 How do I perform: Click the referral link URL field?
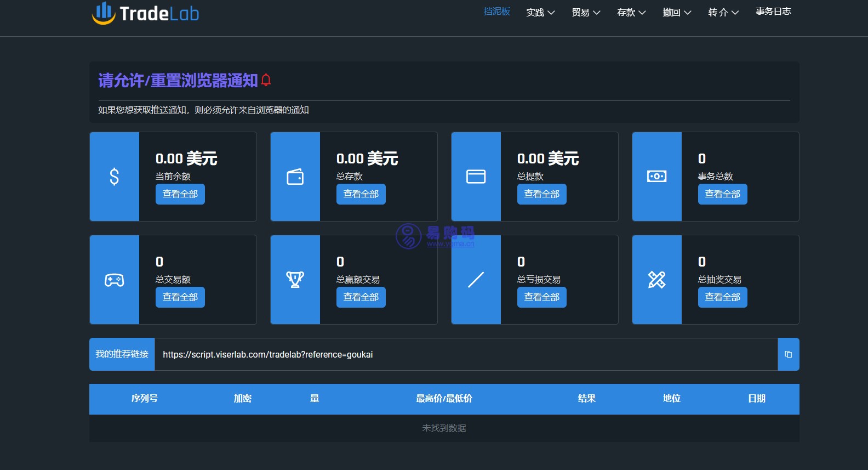coord(466,354)
